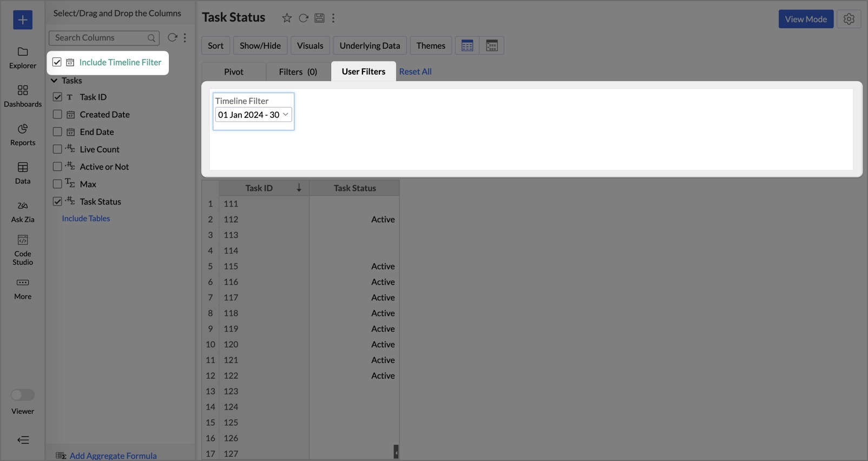Select the cell with Task ID 127
The width and height of the screenshot is (868, 461).
point(264,453)
